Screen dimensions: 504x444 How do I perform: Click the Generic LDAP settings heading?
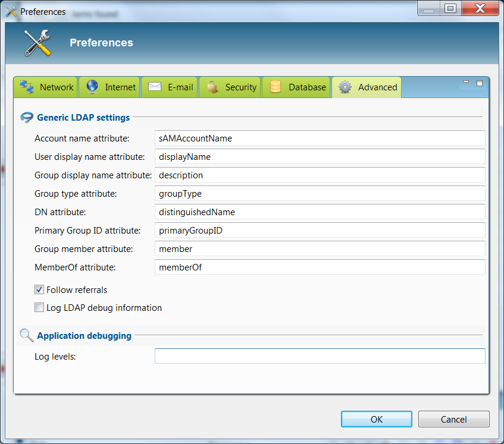pyautogui.click(x=83, y=118)
